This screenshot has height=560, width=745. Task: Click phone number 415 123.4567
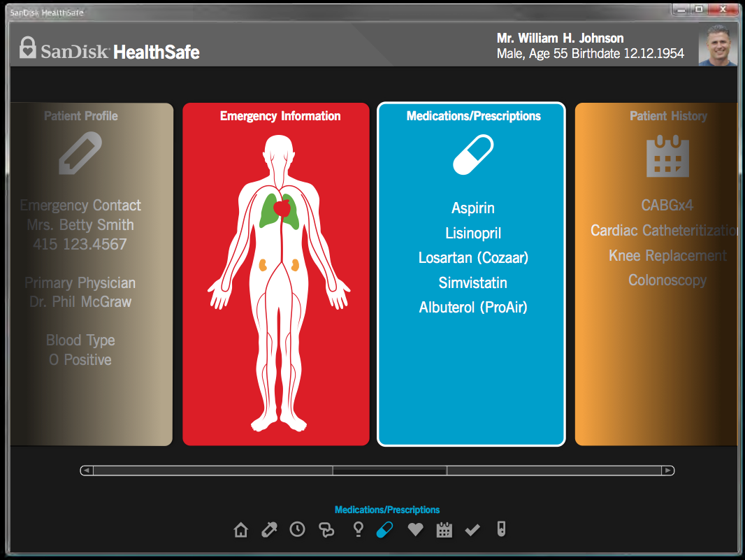[80, 245]
